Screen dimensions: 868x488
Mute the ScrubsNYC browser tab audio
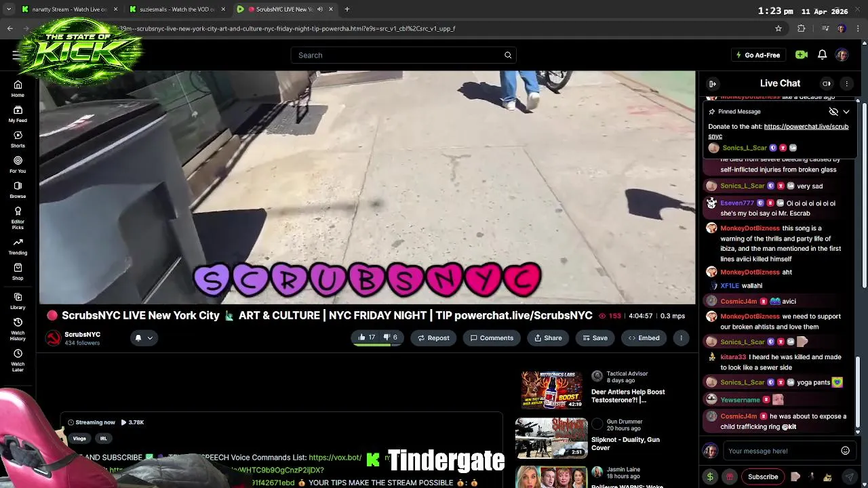pyautogui.click(x=320, y=9)
